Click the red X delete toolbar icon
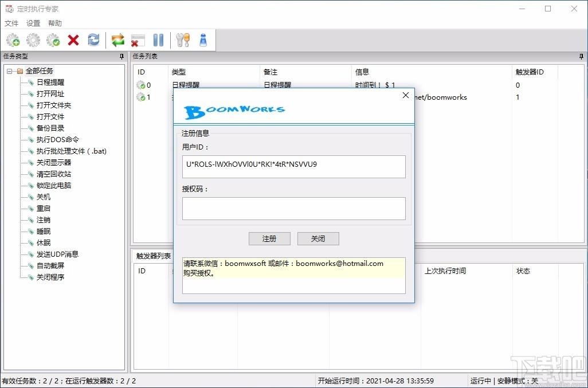The height and width of the screenshot is (388, 588). pos(73,40)
